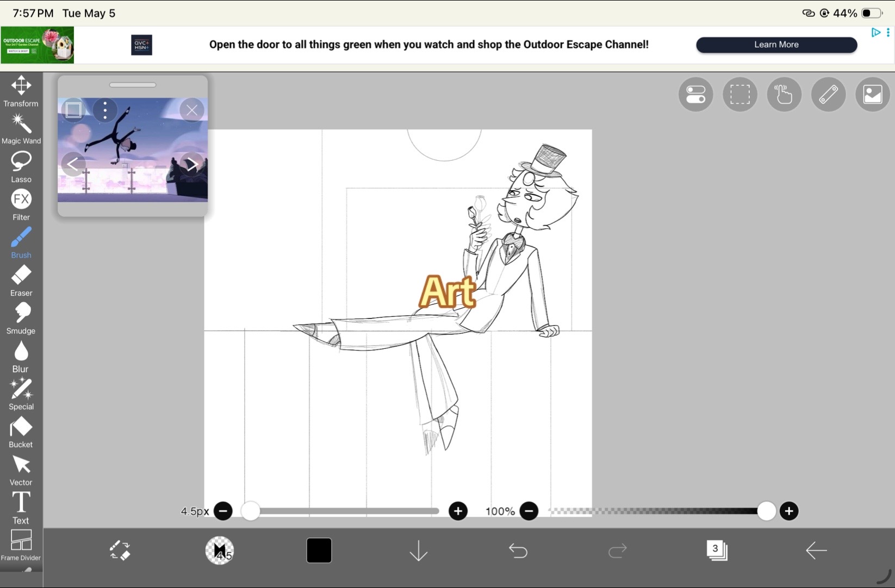This screenshot has width=895, height=588.
Task: Select the Brush tool
Action: pos(21,243)
